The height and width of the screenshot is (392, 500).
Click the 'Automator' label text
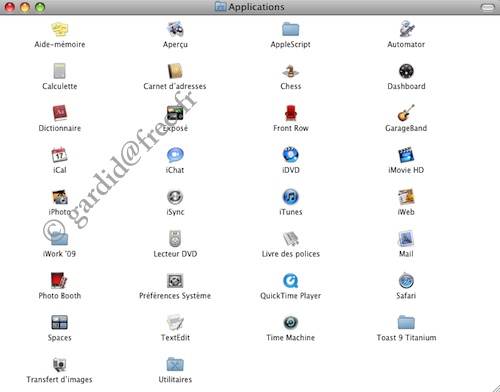pos(406,44)
